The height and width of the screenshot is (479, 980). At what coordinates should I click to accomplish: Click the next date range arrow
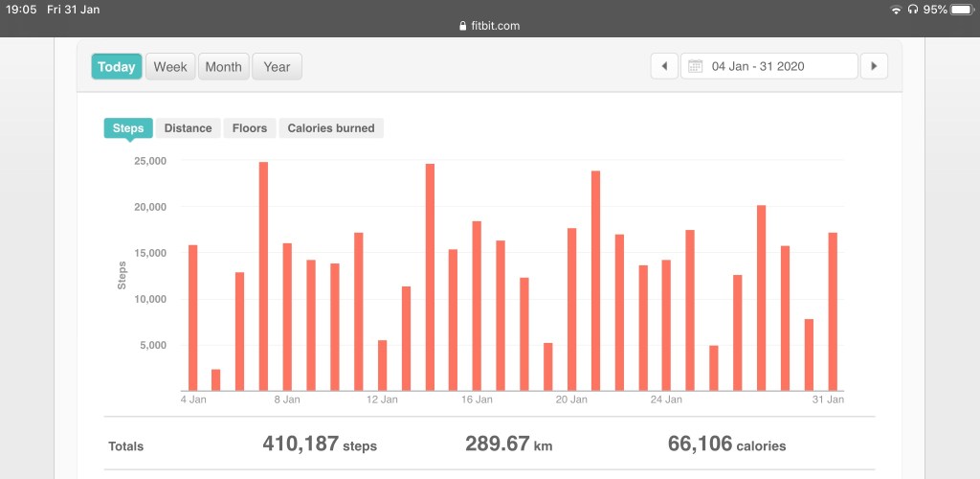pos(873,66)
